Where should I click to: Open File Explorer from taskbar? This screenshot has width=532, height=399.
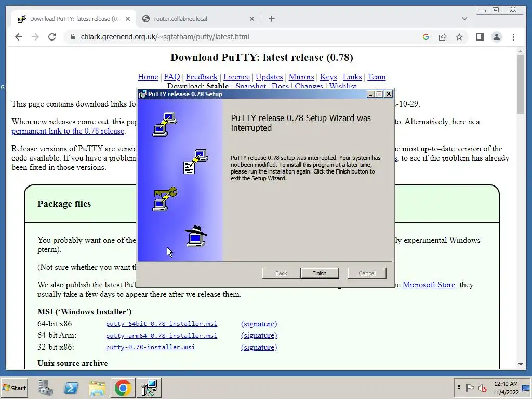pyautogui.click(x=97, y=388)
